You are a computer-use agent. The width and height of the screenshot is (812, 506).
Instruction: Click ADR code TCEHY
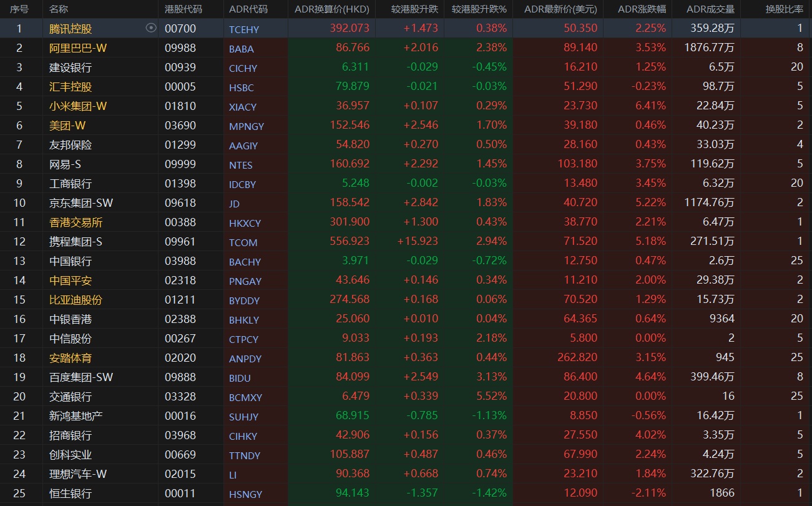[x=244, y=29]
